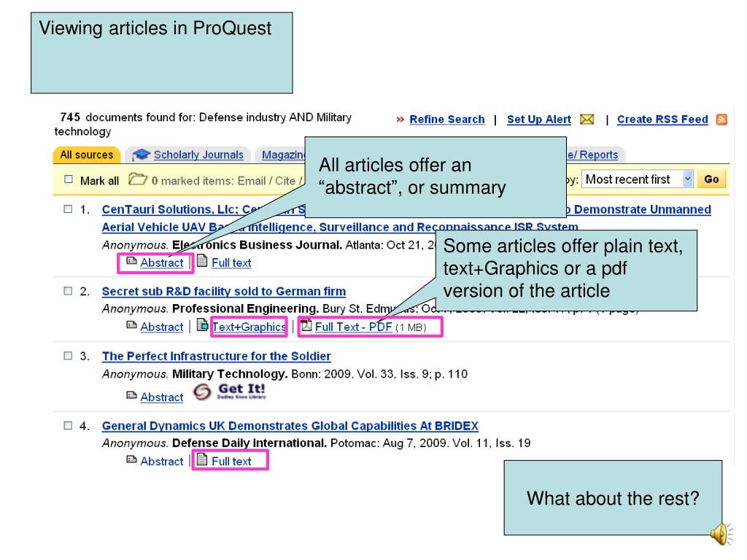Click Abstract link for result 4
Image resolution: width=747 pixels, height=560 pixels.
[x=161, y=462]
